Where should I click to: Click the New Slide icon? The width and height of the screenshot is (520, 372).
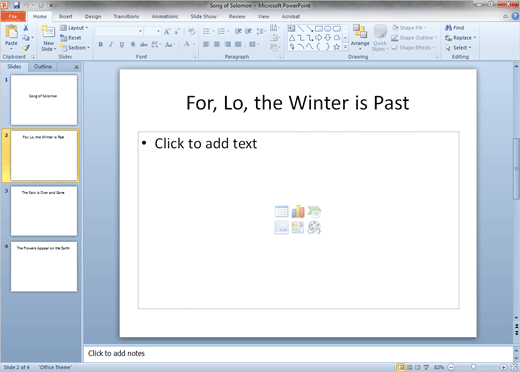coord(48,32)
